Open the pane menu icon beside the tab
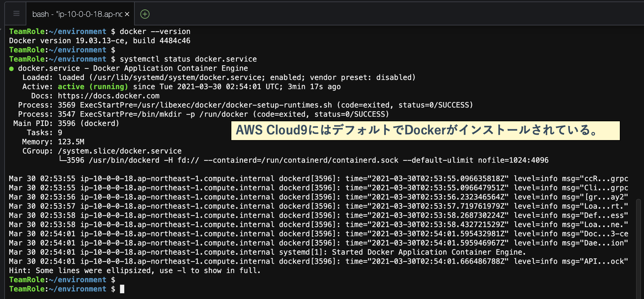Image resolution: width=644 pixels, height=299 pixels. point(16,13)
